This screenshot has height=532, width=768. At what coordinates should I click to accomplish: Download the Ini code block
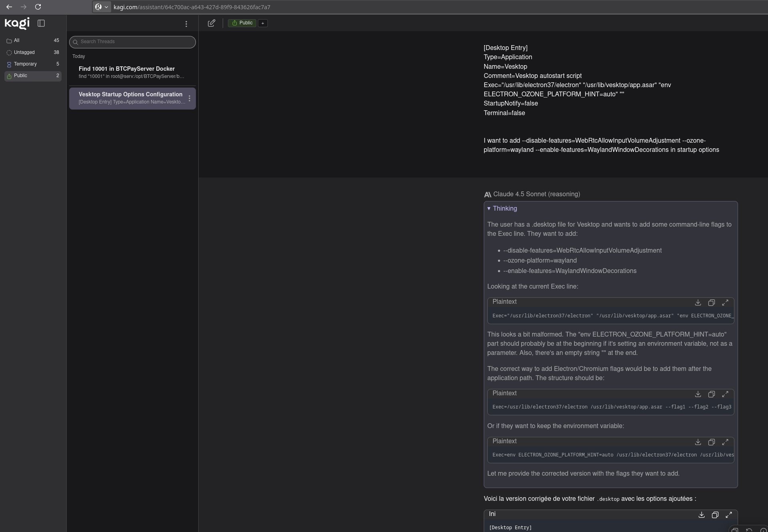click(x=701, y=515)
